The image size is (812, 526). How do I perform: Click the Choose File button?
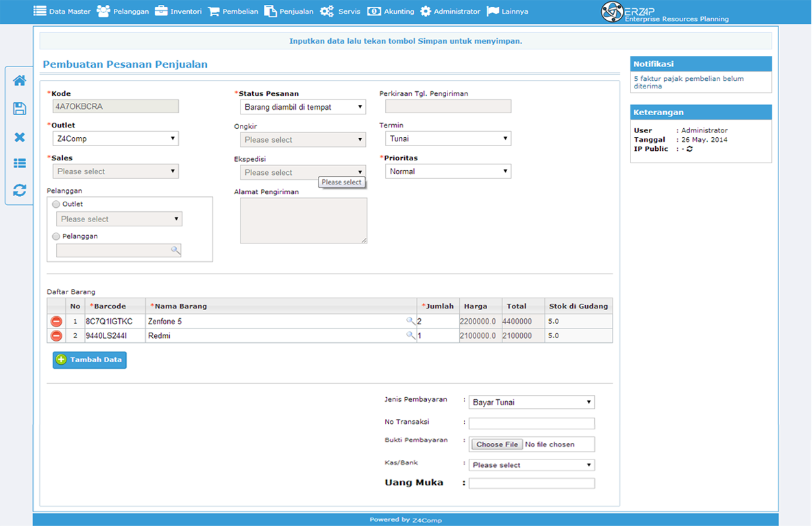pyautogui.click(x=497, y=444)
